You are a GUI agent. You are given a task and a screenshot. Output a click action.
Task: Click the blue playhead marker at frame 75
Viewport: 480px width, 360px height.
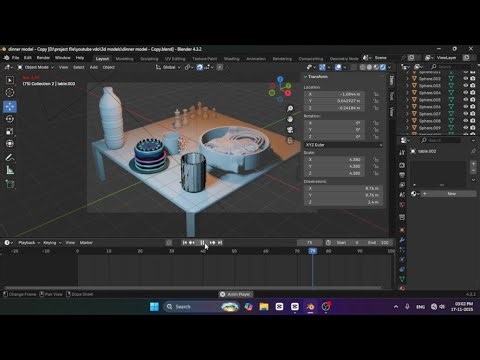pos(312,251)
